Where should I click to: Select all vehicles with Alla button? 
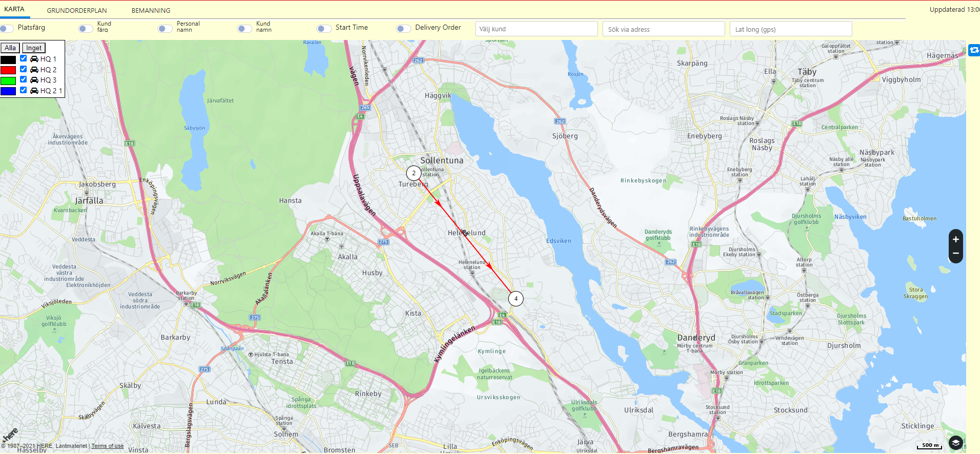(10, 48)
